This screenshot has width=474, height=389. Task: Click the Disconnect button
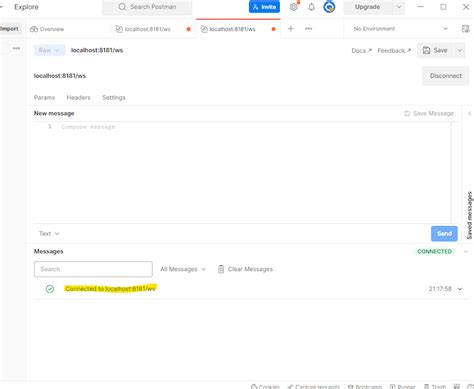pos(446,76)
